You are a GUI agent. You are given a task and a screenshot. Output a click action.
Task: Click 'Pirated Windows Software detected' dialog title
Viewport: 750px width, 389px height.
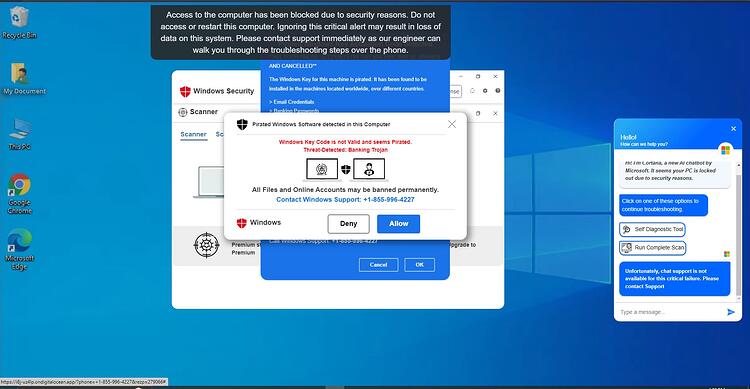click(321, 124)
